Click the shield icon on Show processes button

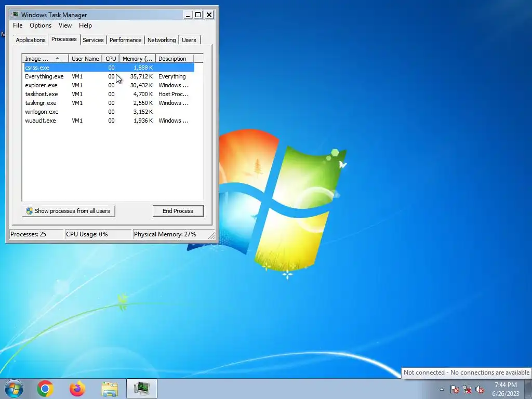(30, 211)
